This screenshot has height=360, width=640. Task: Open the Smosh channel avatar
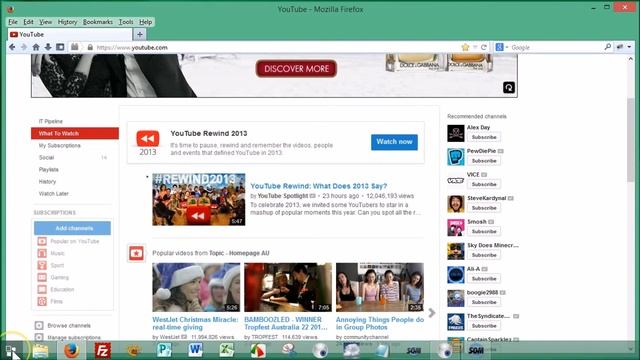(x=456, y=227)
